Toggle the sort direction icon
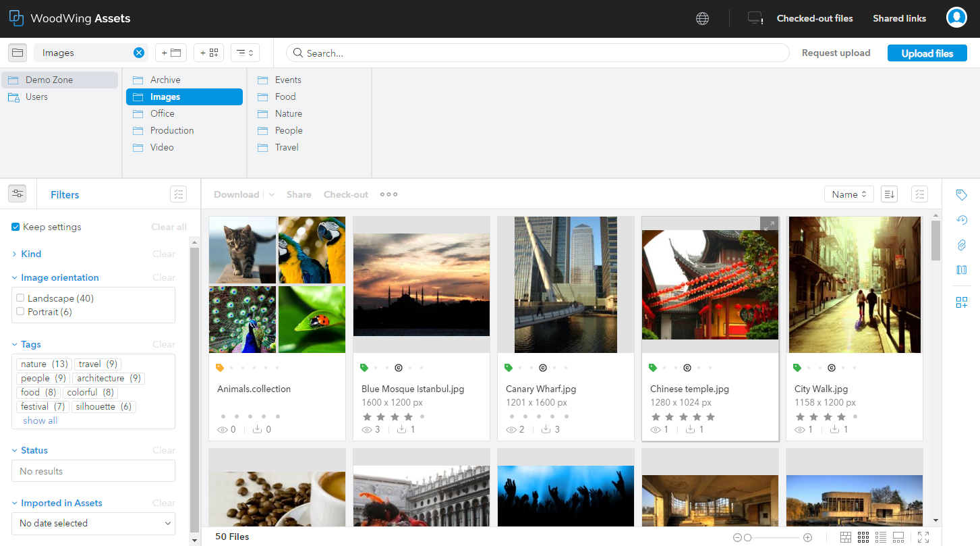Screen dimensions: 980x546 pyautogui.click(x=890, y=194)
